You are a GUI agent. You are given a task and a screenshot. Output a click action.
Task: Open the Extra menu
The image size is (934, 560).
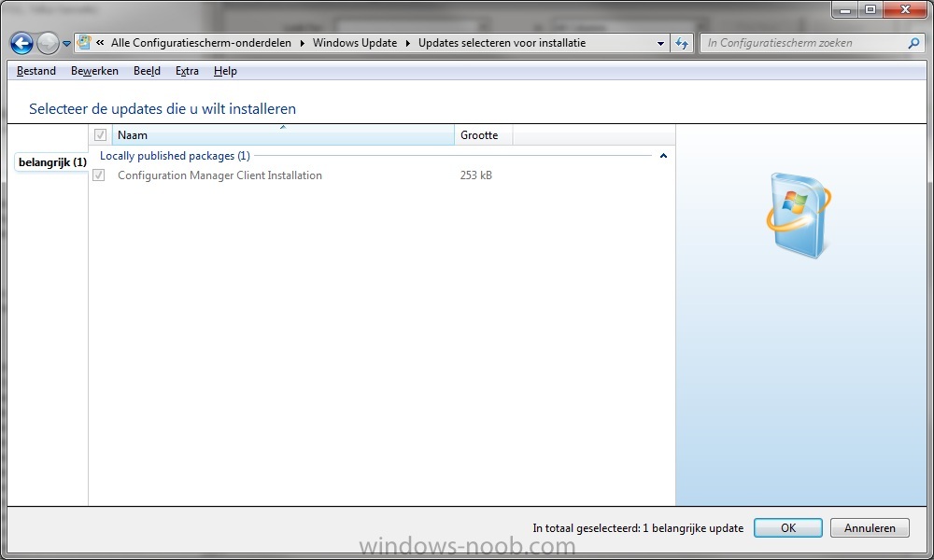187,71
